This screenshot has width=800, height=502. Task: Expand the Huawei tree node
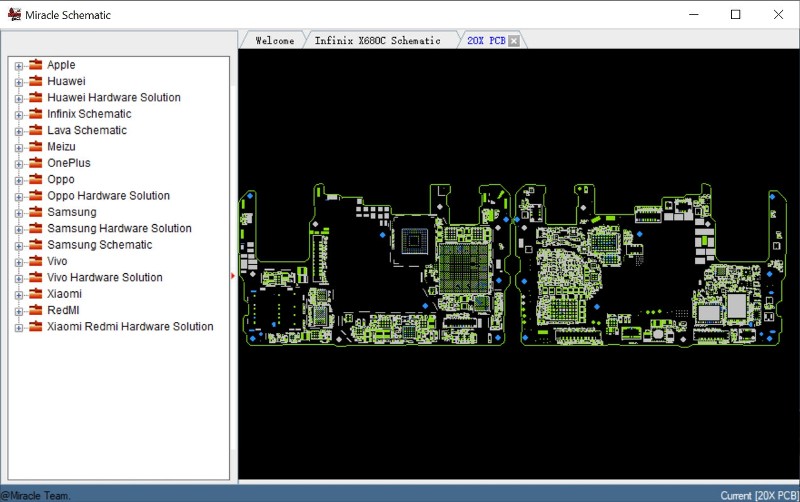[x=19, y=82]
